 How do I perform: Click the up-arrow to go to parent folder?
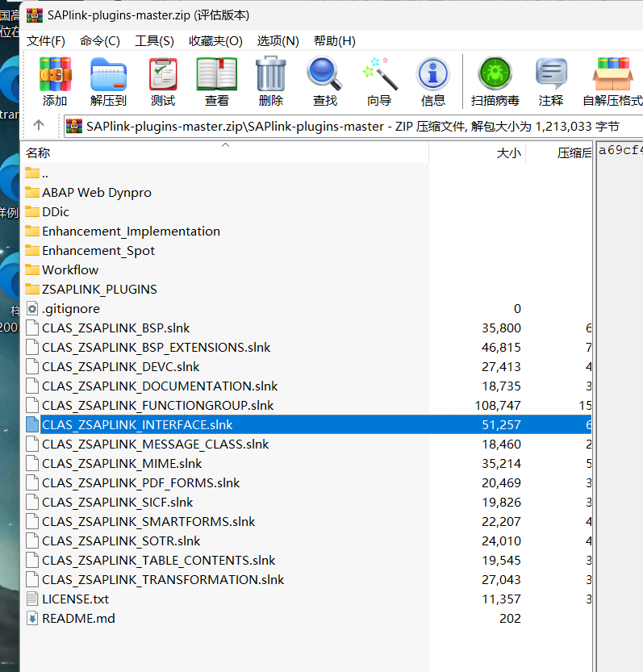(39, 125)
